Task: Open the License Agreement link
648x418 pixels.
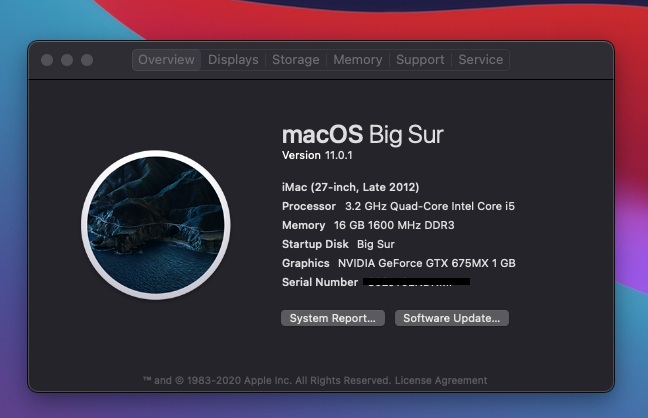Action: (441, 380)
